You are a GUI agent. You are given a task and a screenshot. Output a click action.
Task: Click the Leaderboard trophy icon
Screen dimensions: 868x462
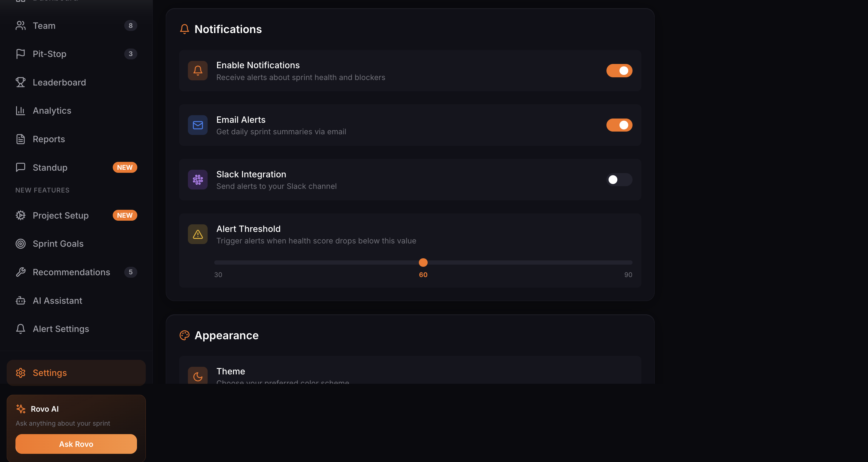(21, 82)
